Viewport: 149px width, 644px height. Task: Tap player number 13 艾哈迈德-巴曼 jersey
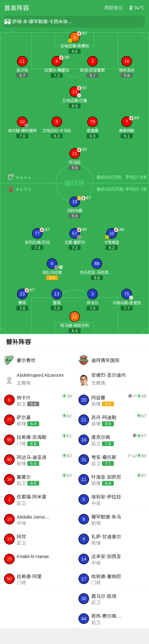(x=75, y=92)
